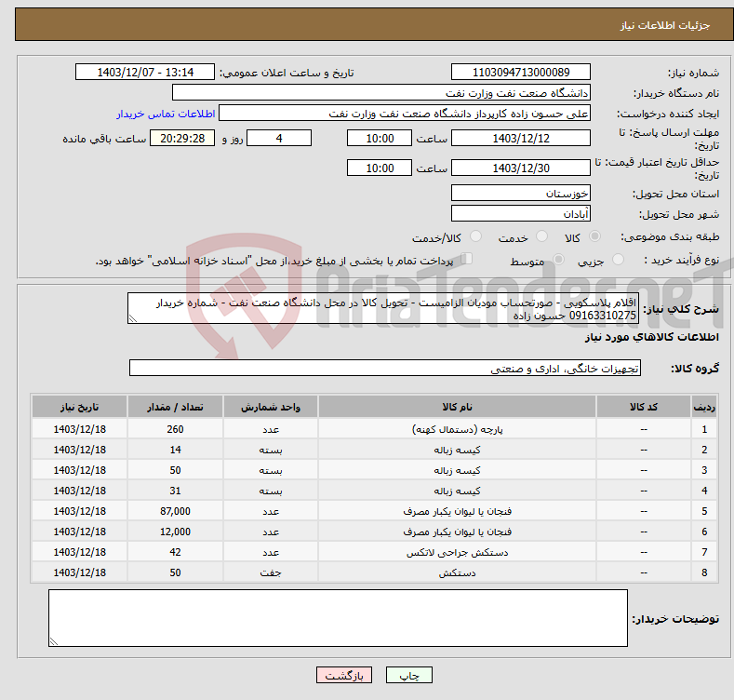Click the page title جزئیات اطلاعات نیاز

(x=665, y=25)
